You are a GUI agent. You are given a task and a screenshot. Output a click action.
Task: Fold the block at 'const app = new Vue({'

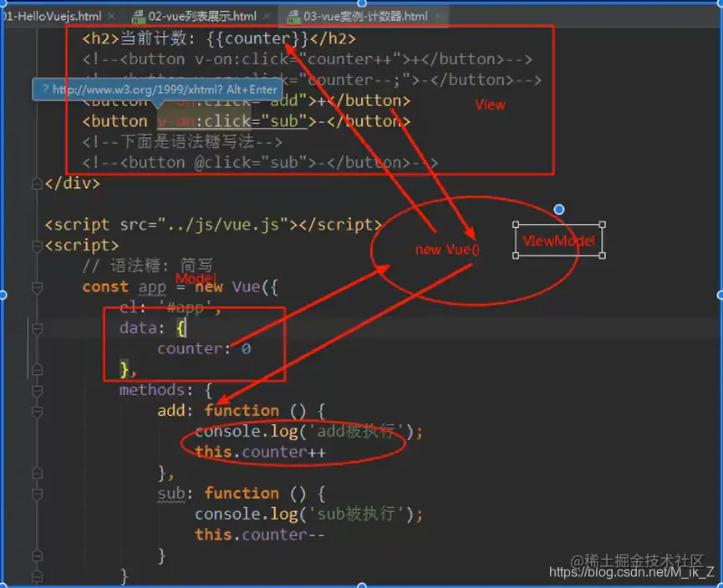point(38,287)
